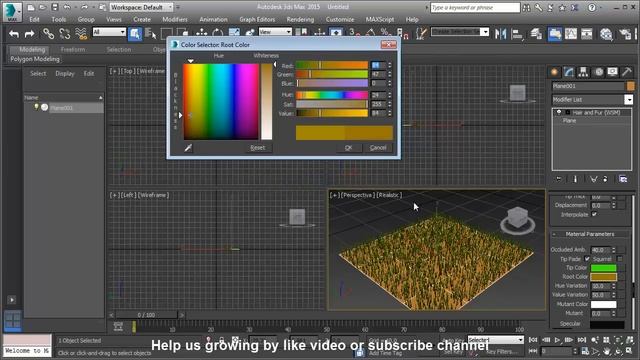Image resolution: width=640 pixels, height=360 pixels.
Task: Select the Bind to Space Warp icon
Action: pos(81,34)
